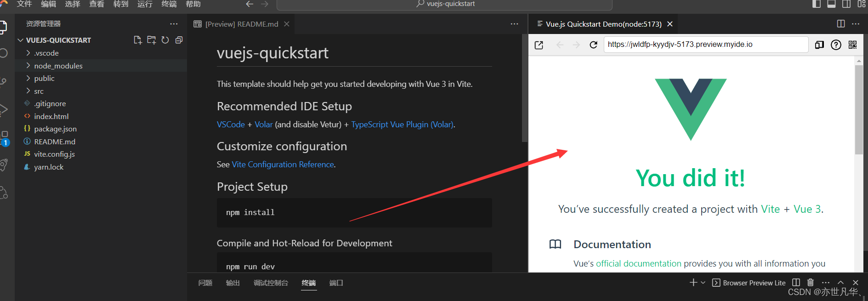Open explorer panel more actions menu
868x301 pixels.
(174, 24)
